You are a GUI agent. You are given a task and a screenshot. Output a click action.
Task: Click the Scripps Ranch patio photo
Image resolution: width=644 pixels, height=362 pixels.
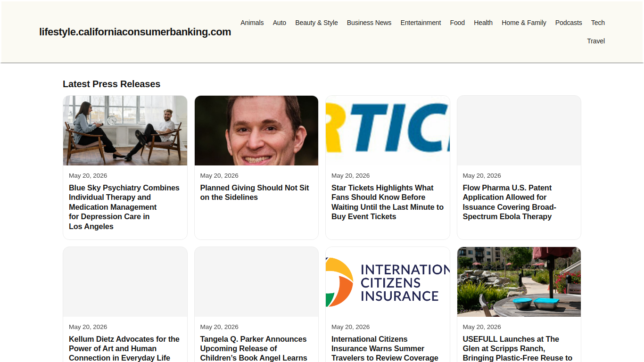[519, 282]
